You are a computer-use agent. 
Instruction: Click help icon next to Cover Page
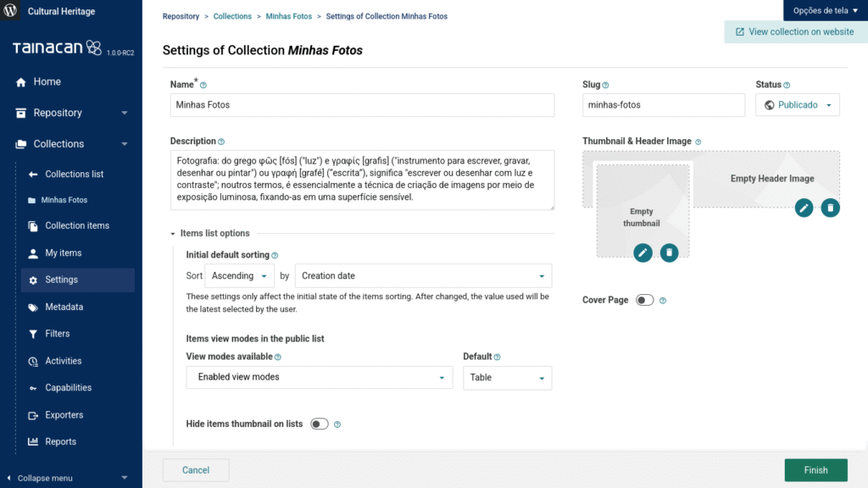(x=663, y=301)
